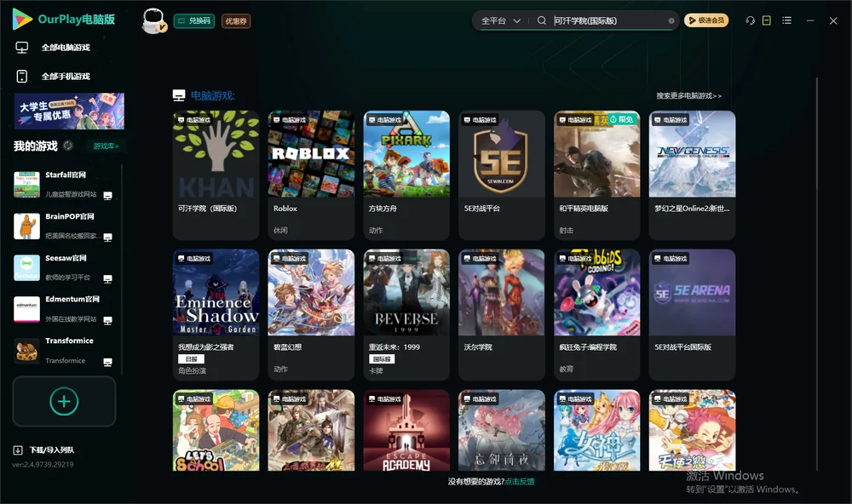Open the 5E对战平台国际版 game card
852x504 pixels.
click(692, 314)
